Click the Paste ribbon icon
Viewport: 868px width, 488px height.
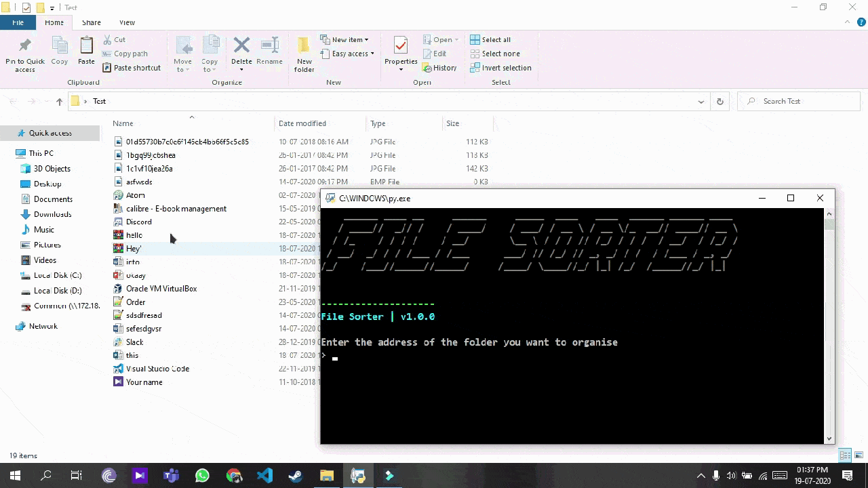click(x=86, y=46)
